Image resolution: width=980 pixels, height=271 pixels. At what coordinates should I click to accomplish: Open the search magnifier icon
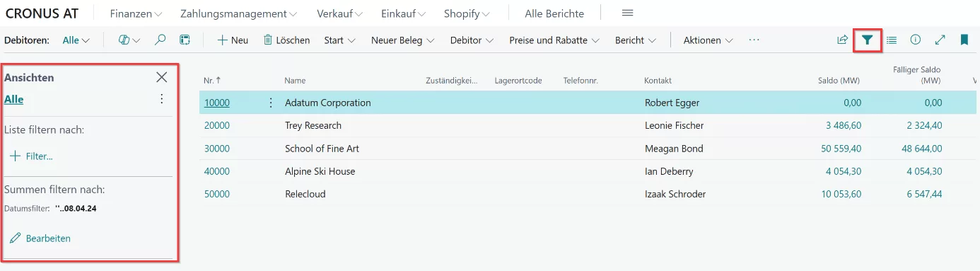(x=161, y=40)
